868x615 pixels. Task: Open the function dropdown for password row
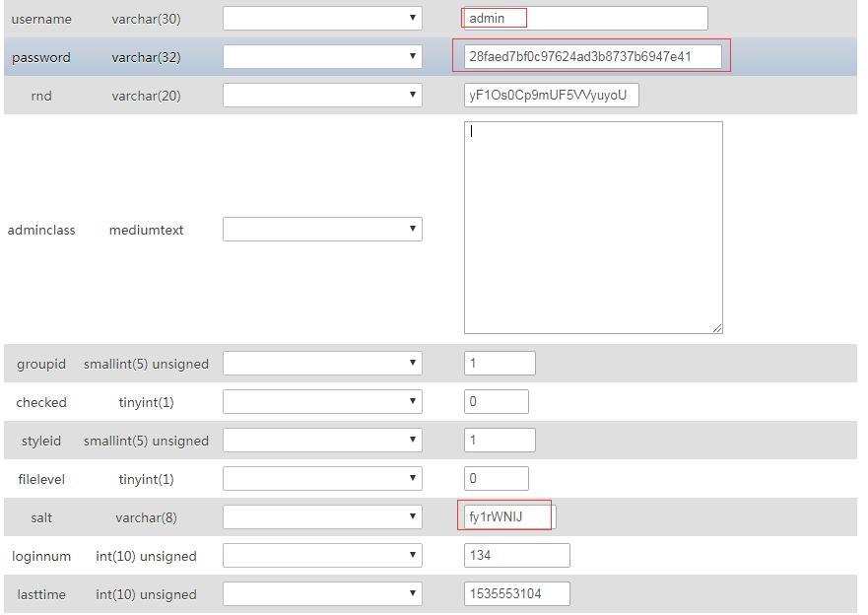click(x=322, y=56)
